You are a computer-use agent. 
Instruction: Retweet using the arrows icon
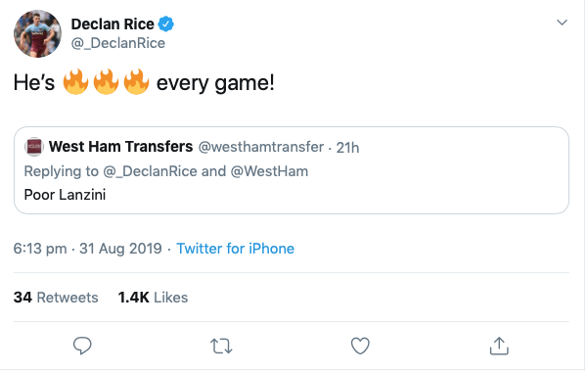[221, 346]
